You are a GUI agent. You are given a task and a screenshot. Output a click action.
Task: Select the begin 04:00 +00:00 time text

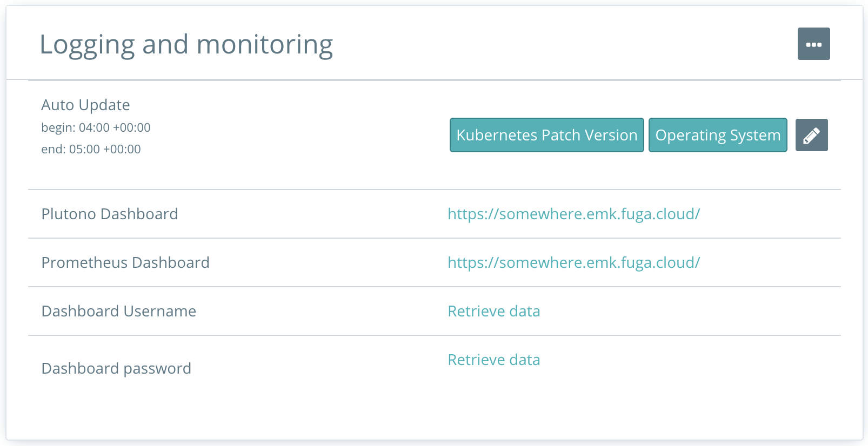pos(96,128)
